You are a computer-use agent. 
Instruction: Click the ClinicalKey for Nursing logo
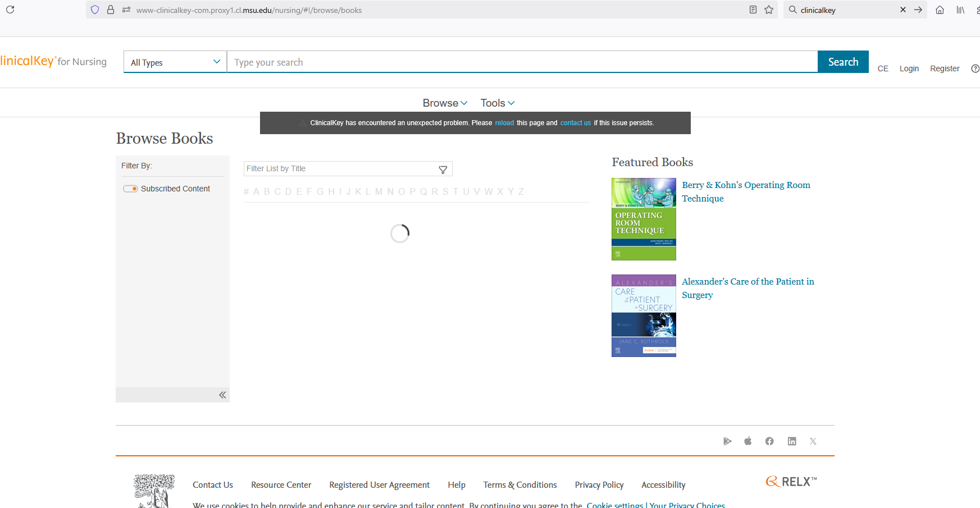pyautogui.click(x=53, y=61)
